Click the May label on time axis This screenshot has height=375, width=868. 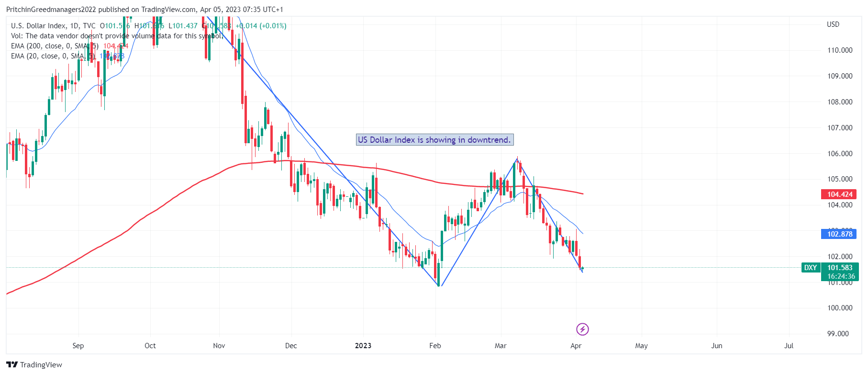point(641,346)
